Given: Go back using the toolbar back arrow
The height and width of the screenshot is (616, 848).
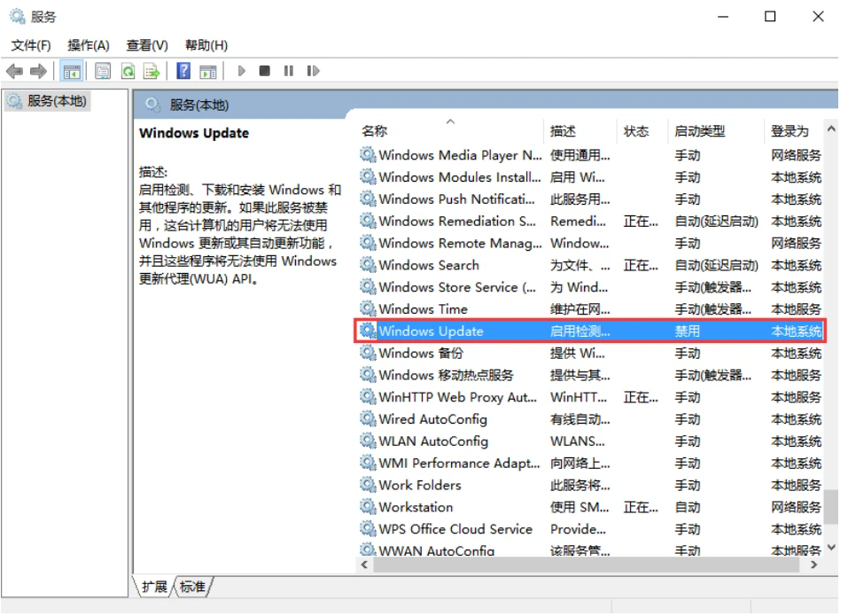Looking at the screenshot, I should pyautogui.click(x=14, y=72).
